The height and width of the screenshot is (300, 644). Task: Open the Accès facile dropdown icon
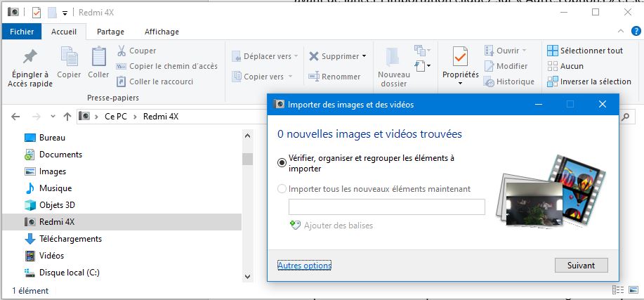422,66
